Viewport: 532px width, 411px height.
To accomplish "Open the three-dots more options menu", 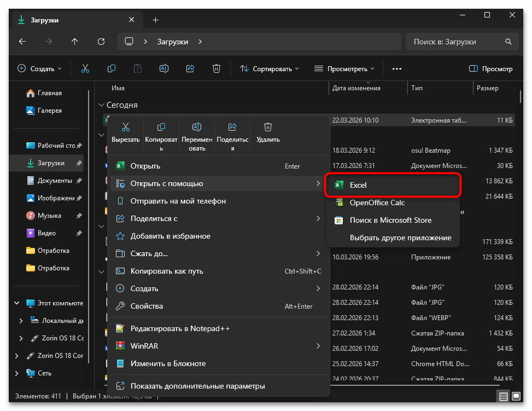I will (397, 69).
